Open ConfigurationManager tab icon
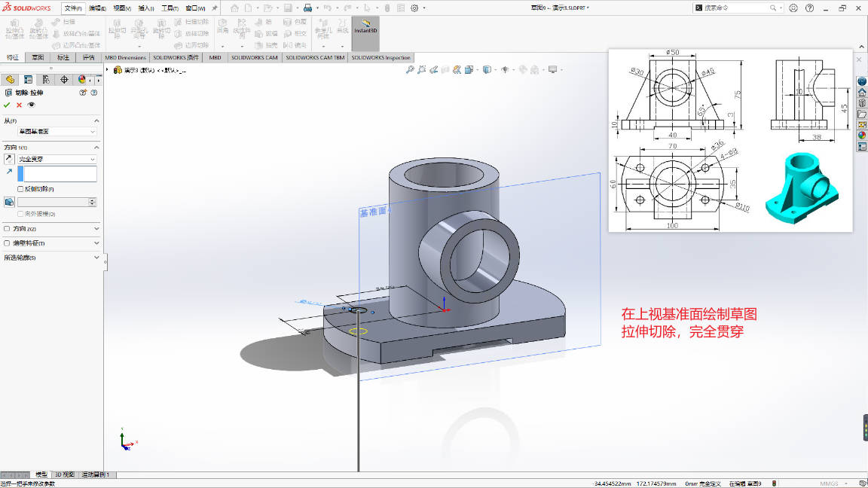The height and width of the screenshot is (488, 868). click(x=46, y=80)
